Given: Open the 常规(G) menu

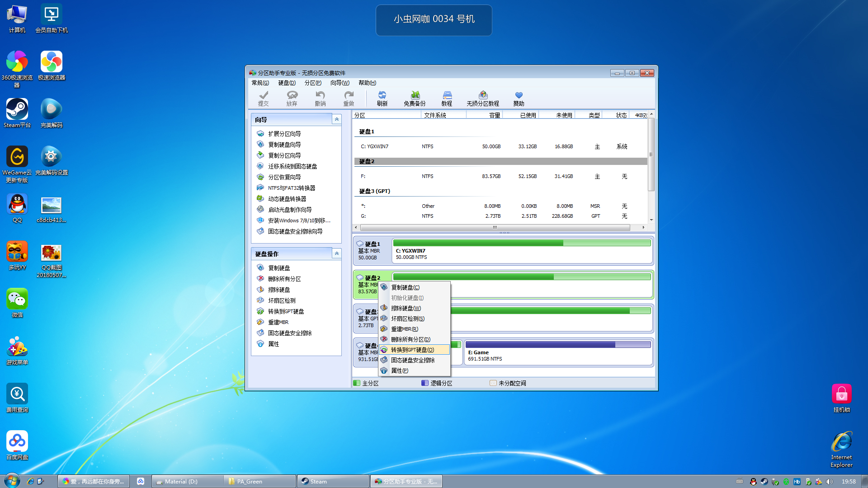Looking at the screenshot, I should click(x=260, y=83).
